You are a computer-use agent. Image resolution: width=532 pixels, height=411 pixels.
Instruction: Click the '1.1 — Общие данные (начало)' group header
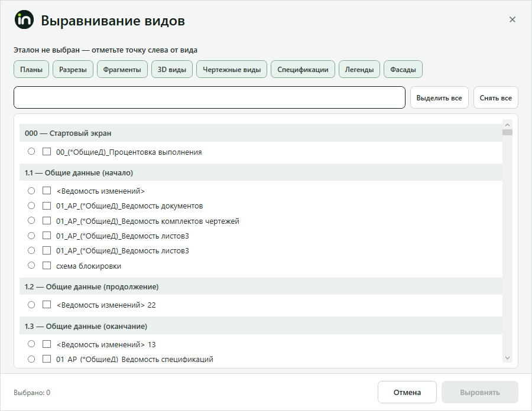261,172
